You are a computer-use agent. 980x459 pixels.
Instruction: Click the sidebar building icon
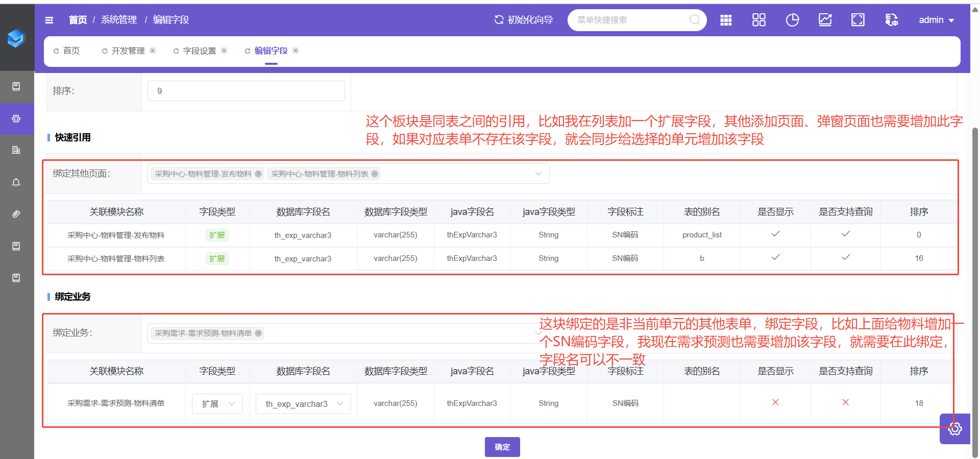16,150
